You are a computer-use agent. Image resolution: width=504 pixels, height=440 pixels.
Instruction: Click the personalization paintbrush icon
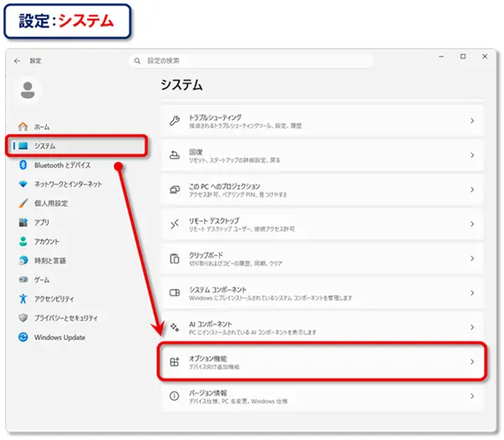pos(24,203)
